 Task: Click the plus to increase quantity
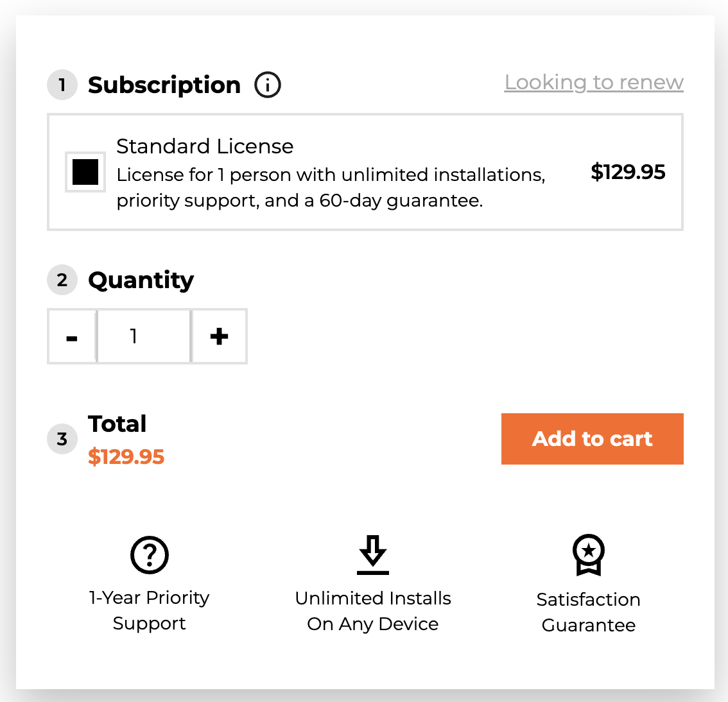point(219,336)
